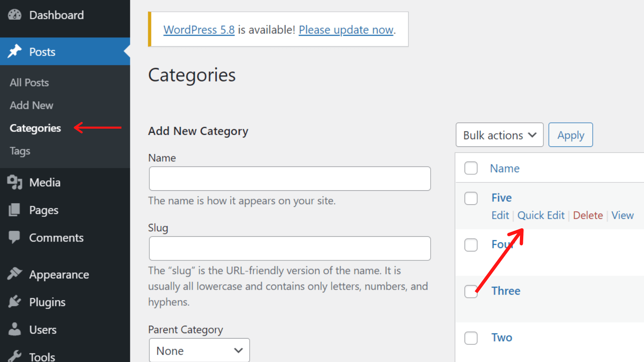
Task: Open the Bulk actions dropdown
Action: [x=499, y=135]
